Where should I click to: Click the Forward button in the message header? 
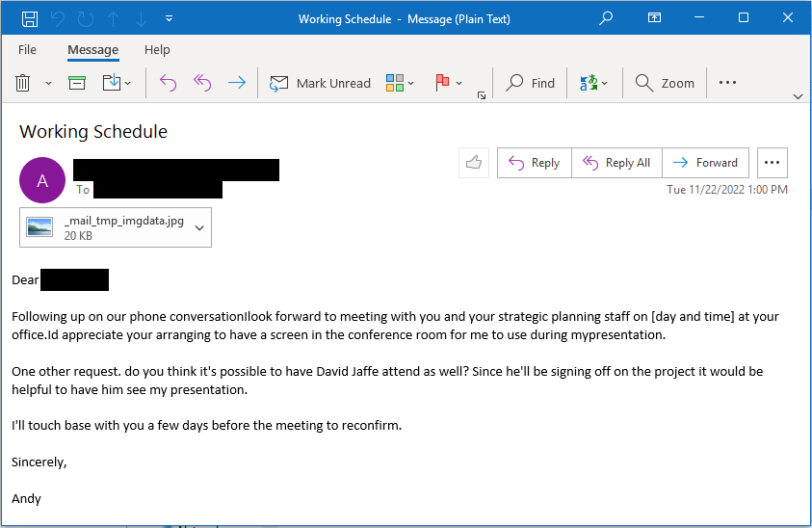pos(705,163)
